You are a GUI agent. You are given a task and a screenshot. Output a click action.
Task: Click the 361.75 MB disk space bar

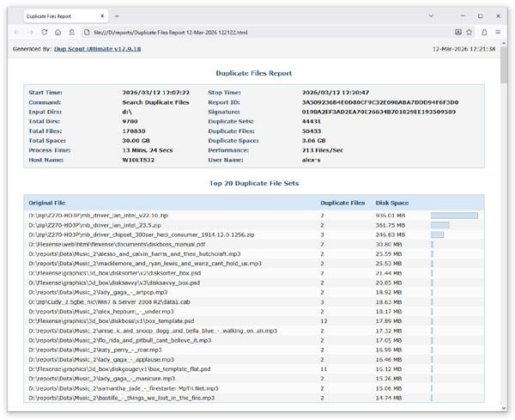440,225
